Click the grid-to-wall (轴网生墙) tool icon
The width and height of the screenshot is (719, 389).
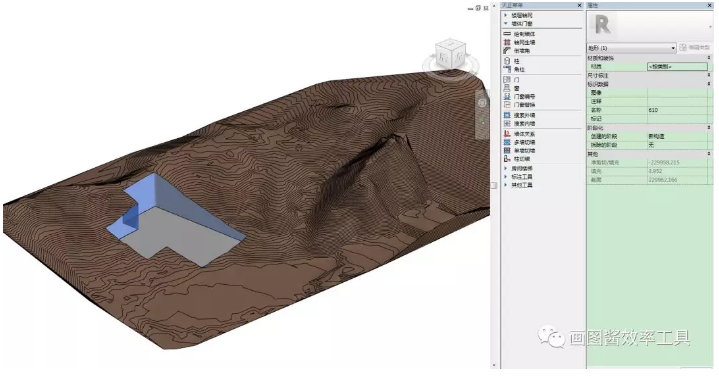507,42
